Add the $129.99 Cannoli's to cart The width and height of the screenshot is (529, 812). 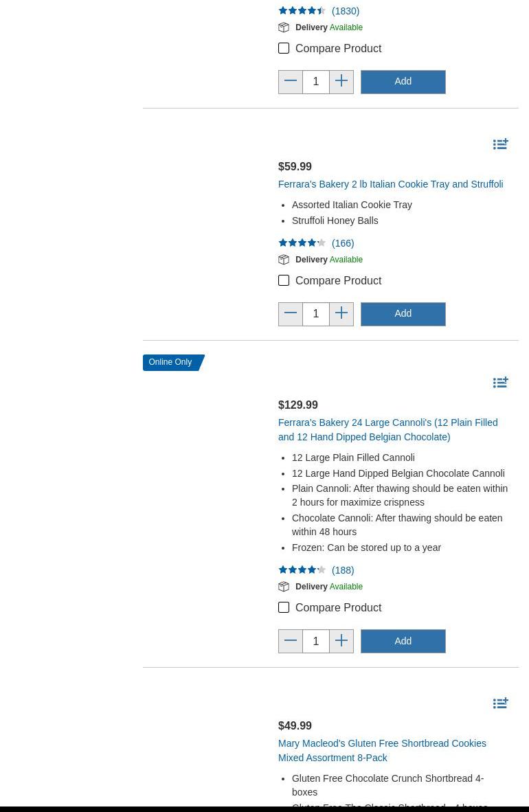(x=403, y=641)
